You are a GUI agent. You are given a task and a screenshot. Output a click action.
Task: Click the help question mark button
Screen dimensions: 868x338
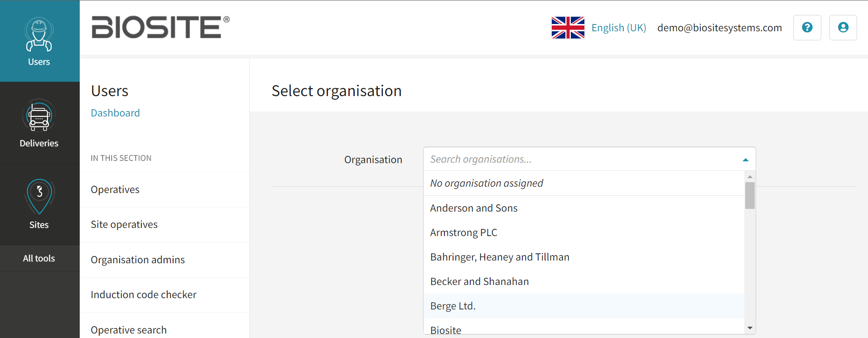coord(807,28)
